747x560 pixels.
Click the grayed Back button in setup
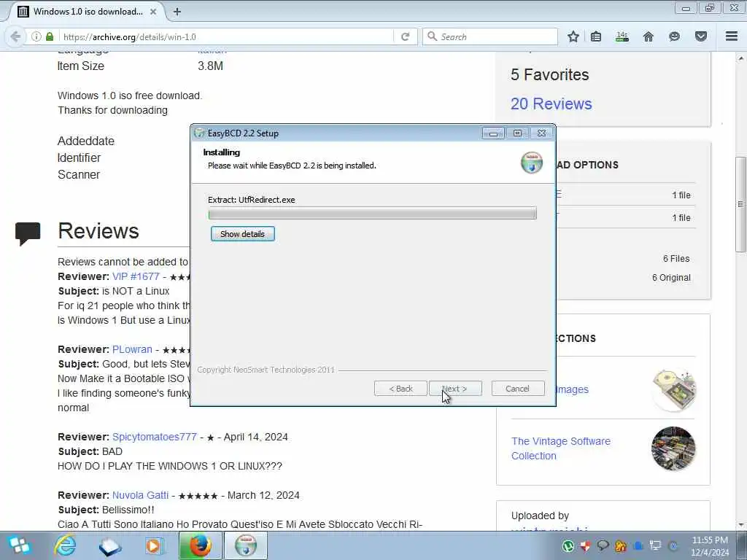point(400,389)
